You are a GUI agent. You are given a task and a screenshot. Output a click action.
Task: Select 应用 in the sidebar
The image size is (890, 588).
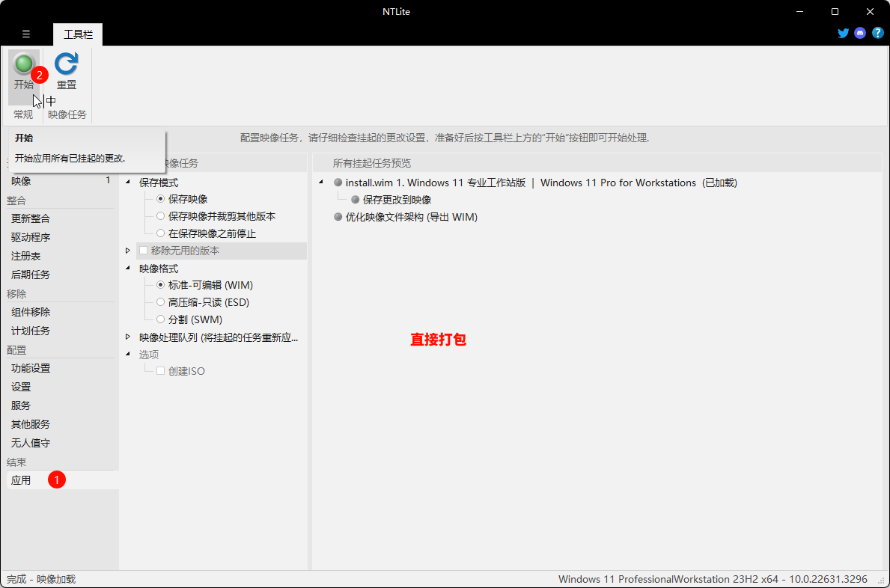(21, 480)
